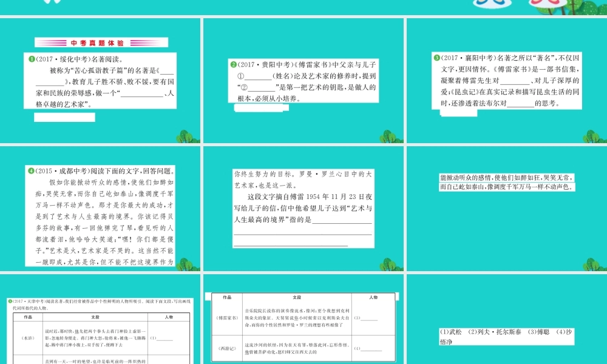Image resolution: width=607 pixels, height=364 pixels.
Task: Open the 天津中考 table slide with 《水浒》
Action: (x=100, y=319)
